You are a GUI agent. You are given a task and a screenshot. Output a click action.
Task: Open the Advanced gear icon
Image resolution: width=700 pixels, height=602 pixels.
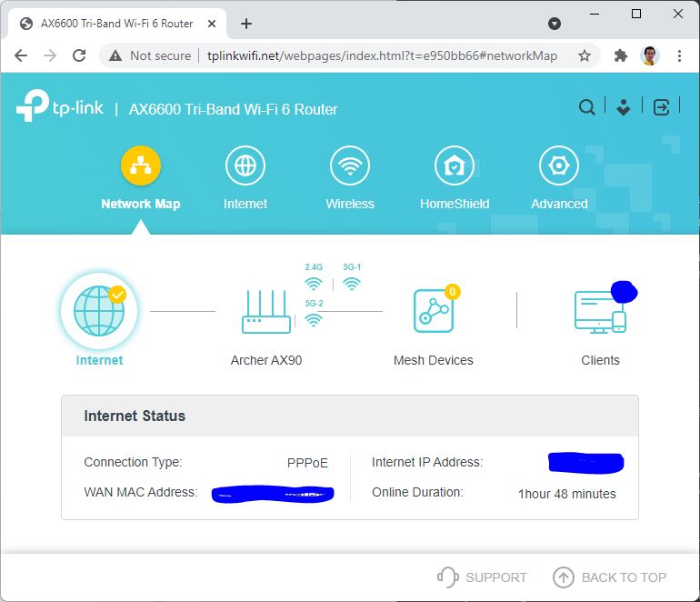coord(559,166)
